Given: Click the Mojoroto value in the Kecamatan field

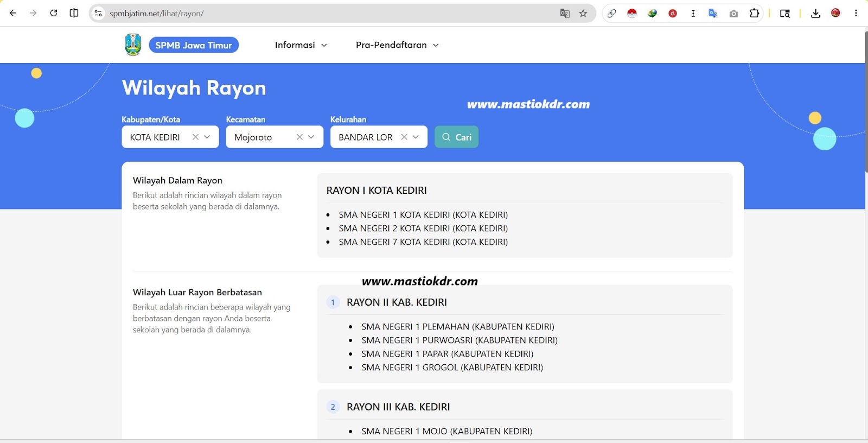Looking at the screenshot, I should click(253, 137).
